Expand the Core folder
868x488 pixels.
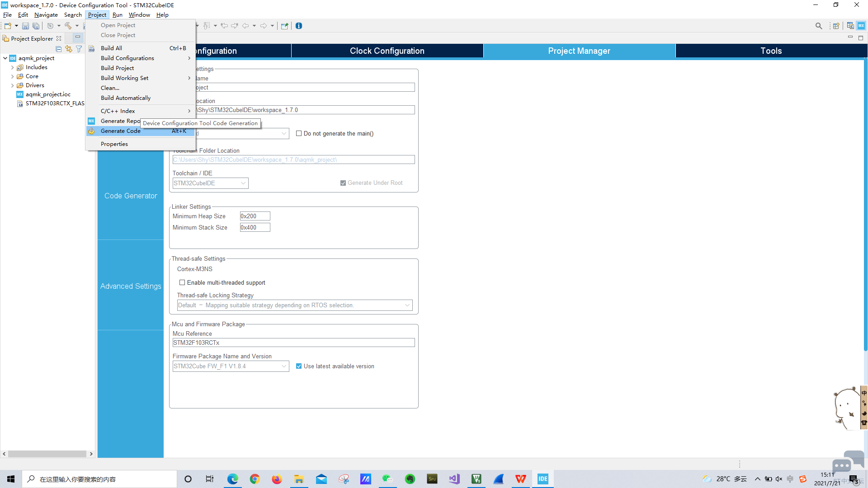coord(12,76)
